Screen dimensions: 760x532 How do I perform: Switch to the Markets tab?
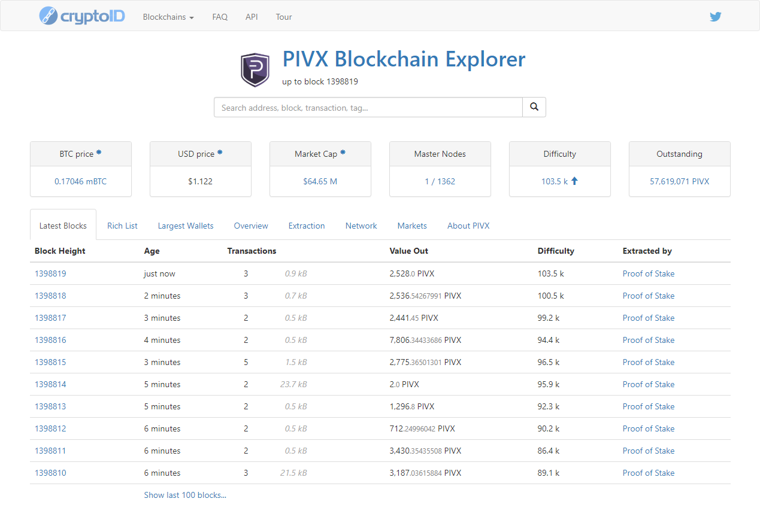(412, 226)
